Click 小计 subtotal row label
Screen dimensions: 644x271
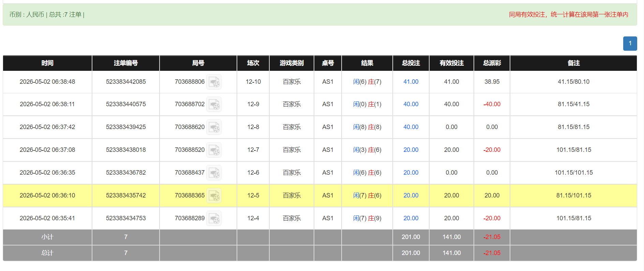tap(47, 237)
